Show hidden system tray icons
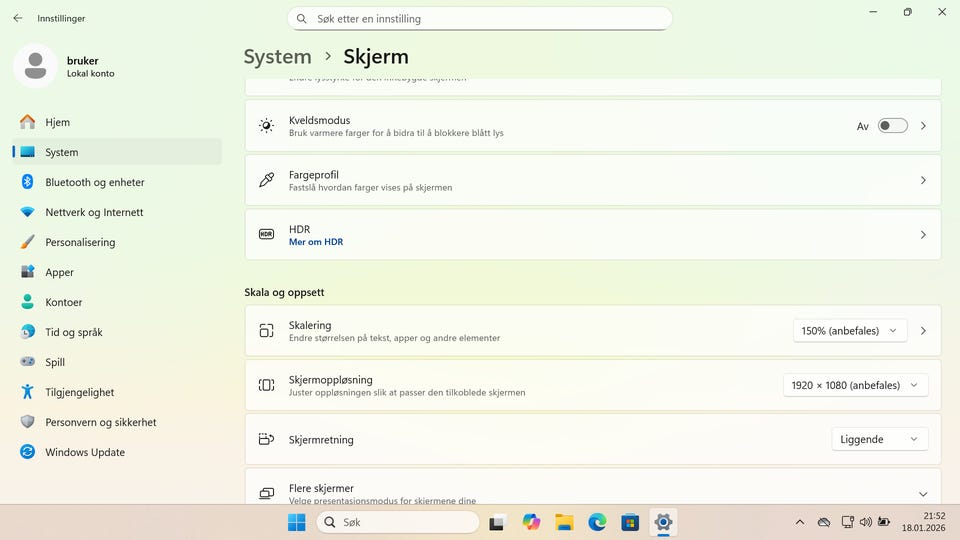960x540 pixels. (x=800, y=522)
